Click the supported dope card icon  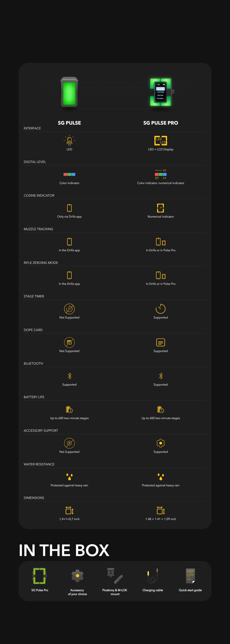161,342
